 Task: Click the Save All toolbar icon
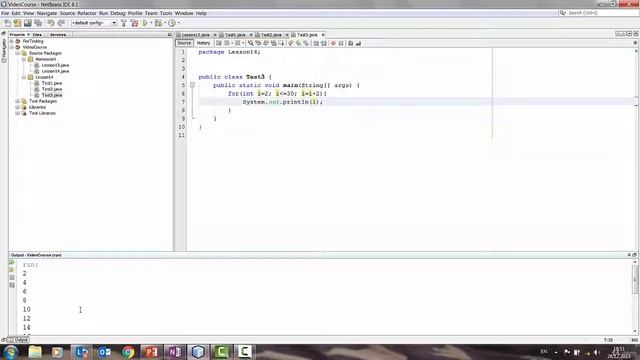[x=38, y=23]
